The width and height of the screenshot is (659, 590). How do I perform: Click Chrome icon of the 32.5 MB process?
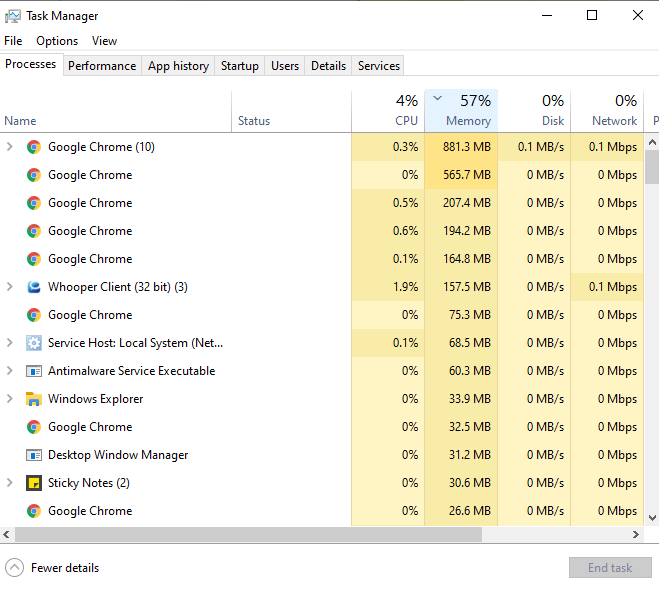[34, 427]
